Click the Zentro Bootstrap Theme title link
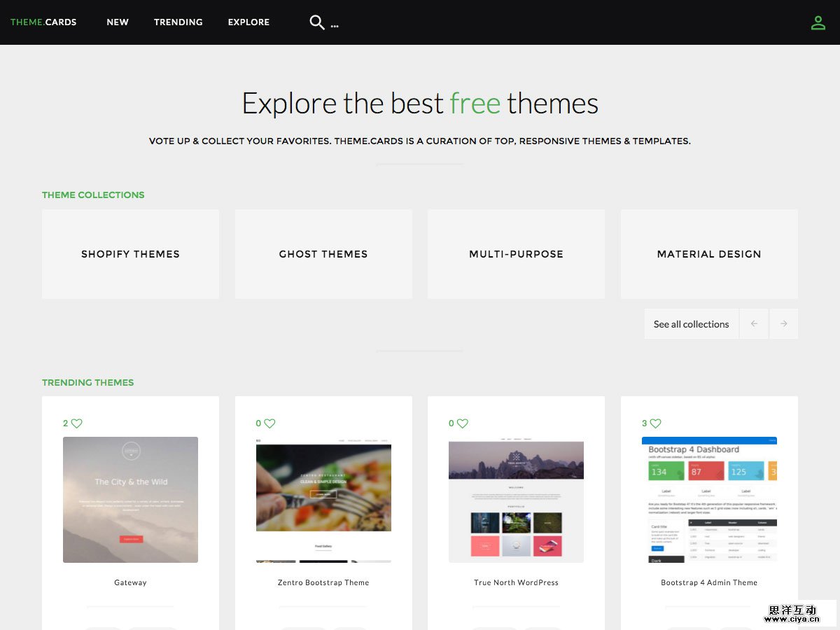840x630 pixels. [323, 582]
